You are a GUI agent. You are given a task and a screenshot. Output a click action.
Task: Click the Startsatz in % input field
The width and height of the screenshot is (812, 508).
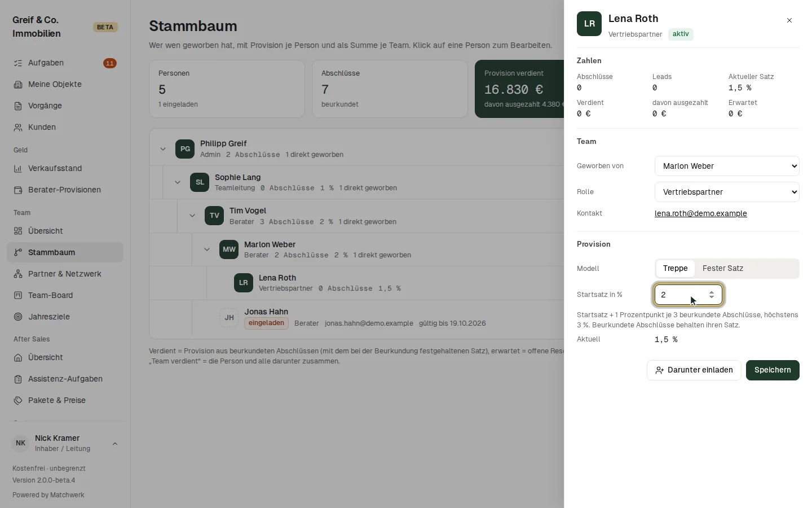tap(688, 295)
